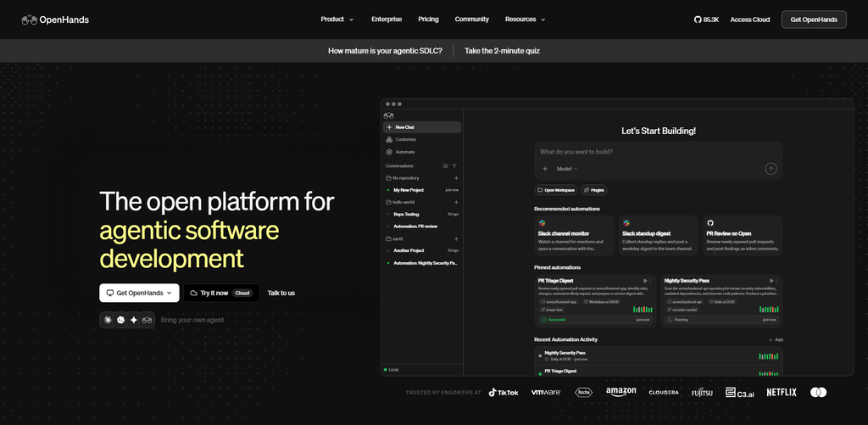Click the TikTok logo
The height and width of the screenshot is (425, 868).
(504, 392)
